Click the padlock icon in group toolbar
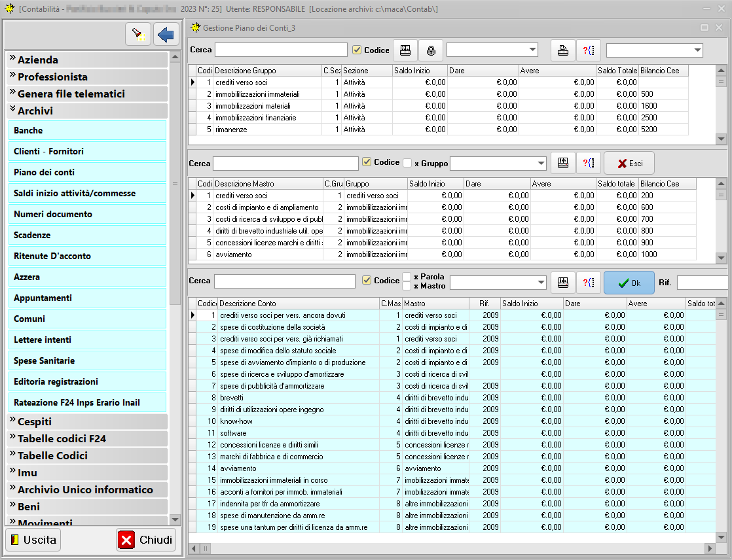732x560 pixels. 431,50
